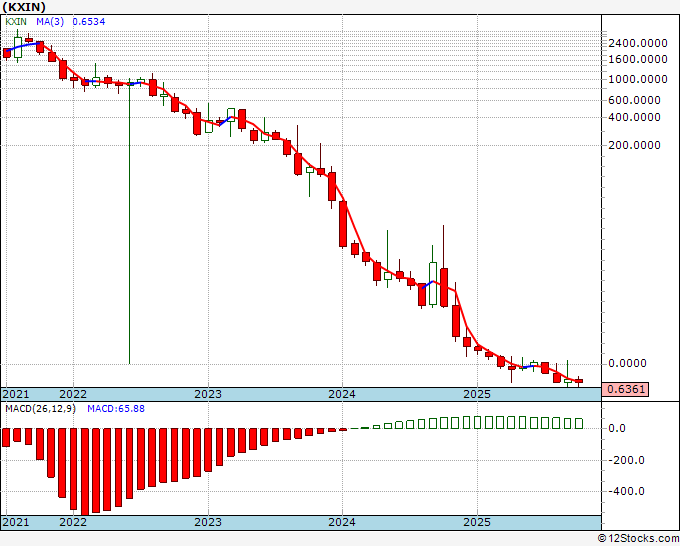Image resolution: width=680 pixels, height=546 pixels.
Task: Select the KXIN legend label
Action: 16,22
